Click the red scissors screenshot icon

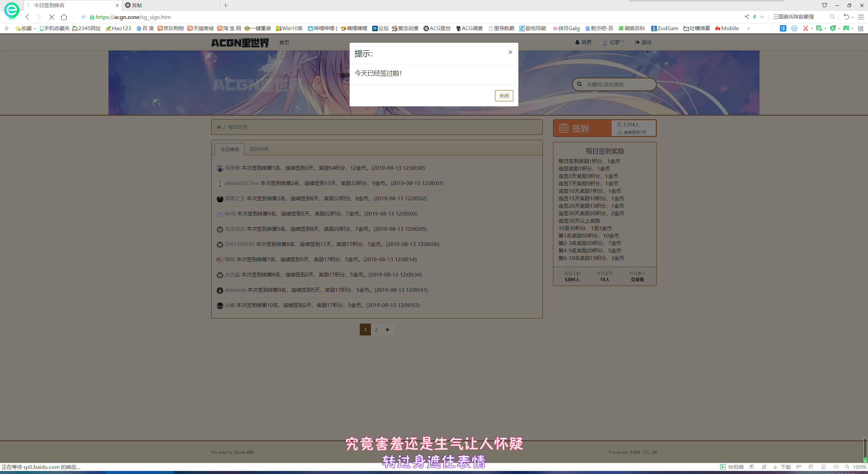(x=806, y=28)
